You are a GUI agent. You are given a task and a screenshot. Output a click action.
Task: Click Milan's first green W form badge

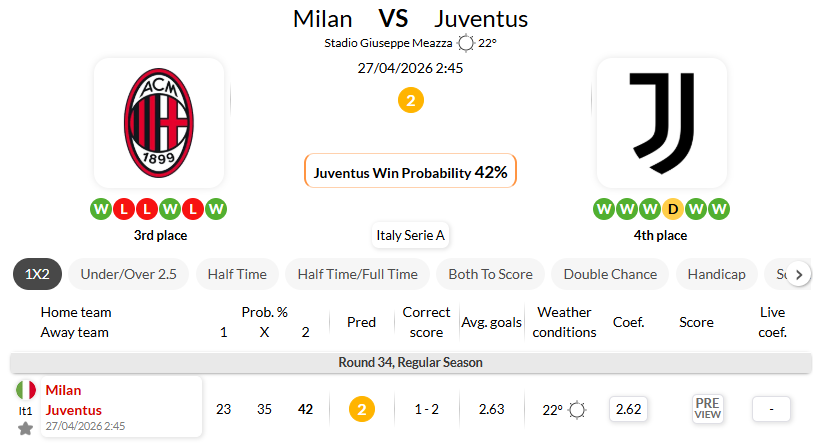point(101,209)
